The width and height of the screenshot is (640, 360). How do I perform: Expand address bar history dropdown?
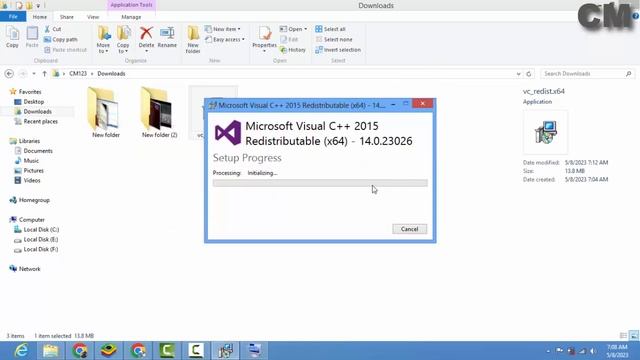518,74
